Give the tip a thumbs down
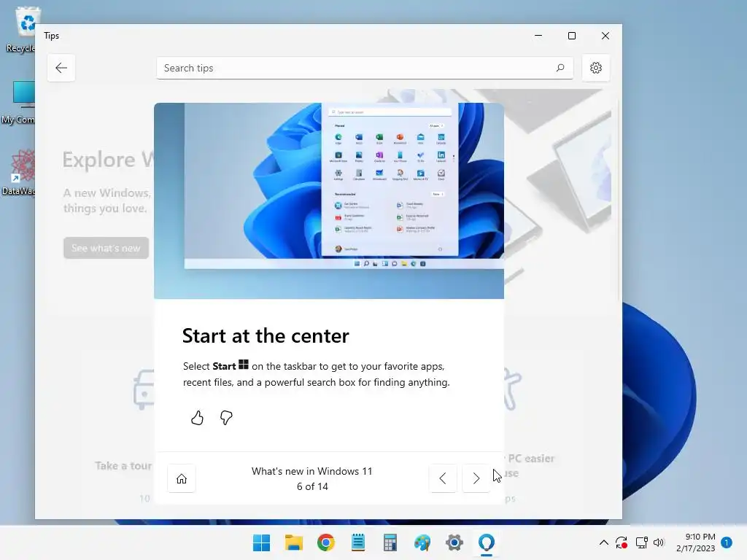 226,418
